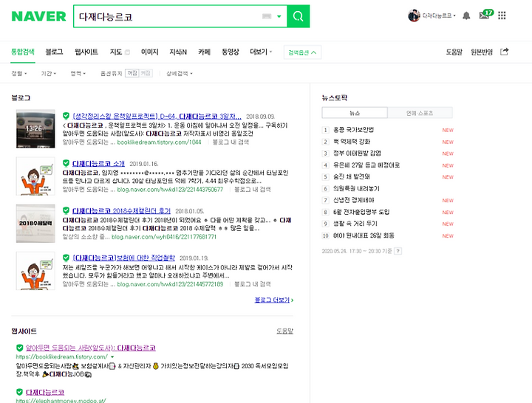The height and width of the screenshot is (403, 532).
Task: Expand the 더보기 tab menu
Action: tap(261, 52)
